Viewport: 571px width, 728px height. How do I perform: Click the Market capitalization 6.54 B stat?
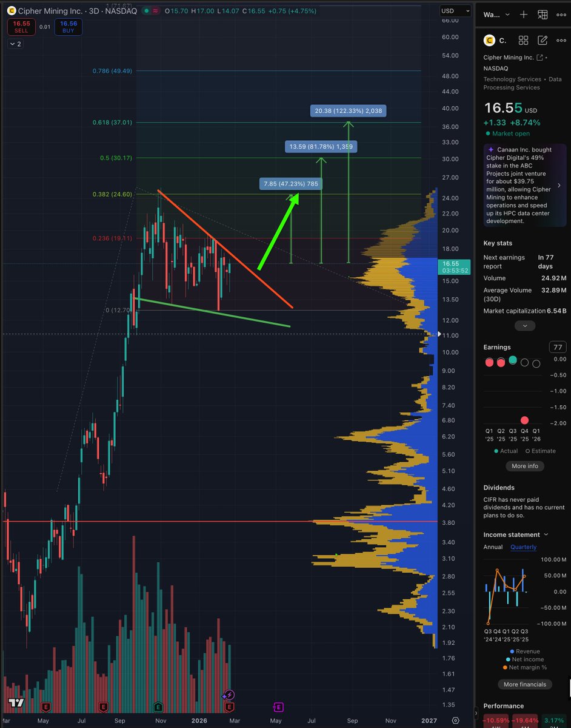[x=525, y=311]
